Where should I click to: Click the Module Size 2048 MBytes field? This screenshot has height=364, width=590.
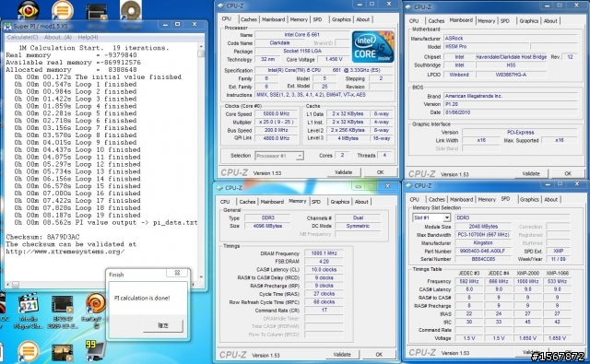click(483, 227)
